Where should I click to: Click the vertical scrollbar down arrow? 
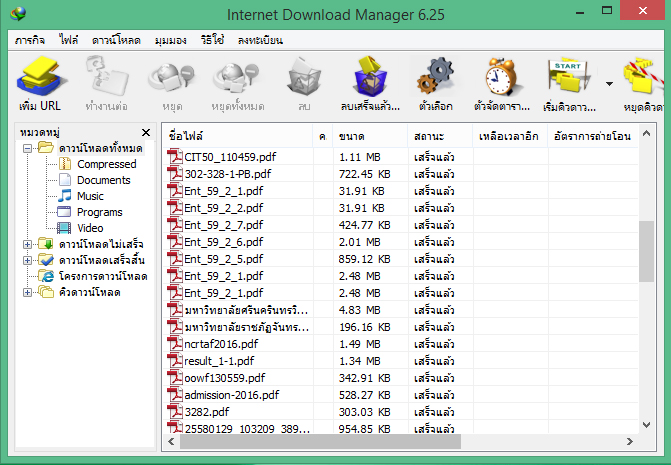647,425
